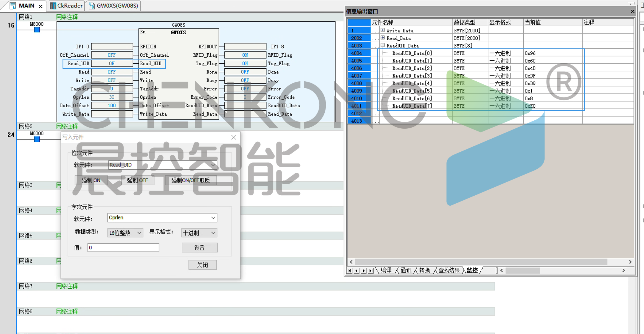Select the ReadUID_Data[0] row
The image size is (644, 334).
click(x=490, y=53)
